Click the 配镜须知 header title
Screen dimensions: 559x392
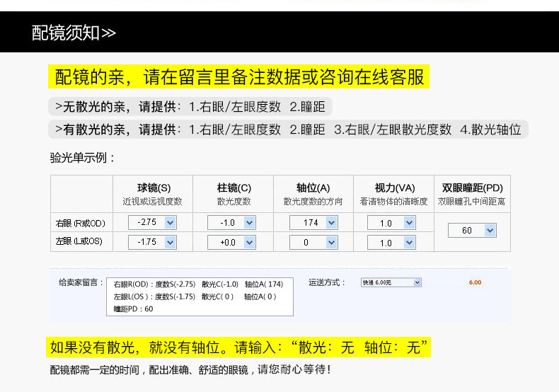click(74, 33)
